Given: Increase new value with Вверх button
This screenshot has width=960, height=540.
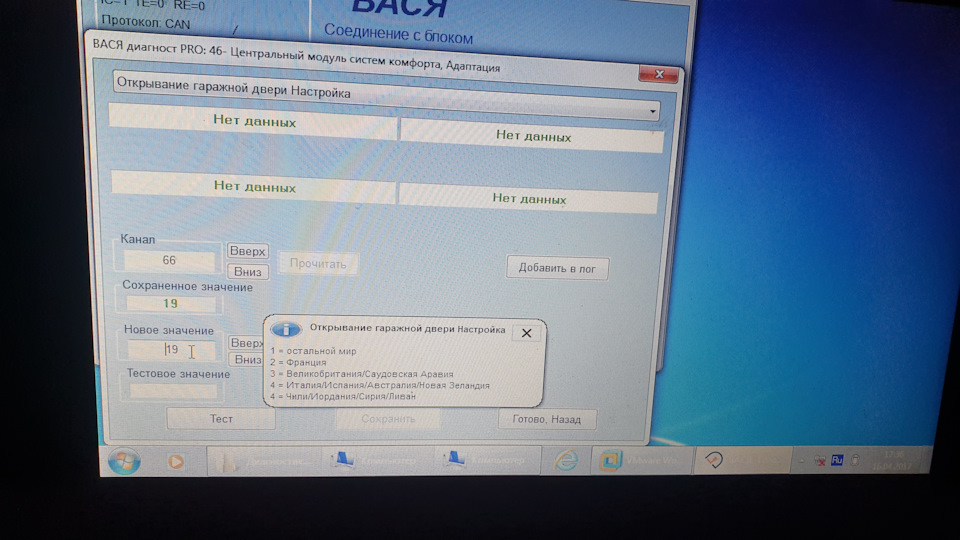Looking at the screenshot, I should point(246,343).
